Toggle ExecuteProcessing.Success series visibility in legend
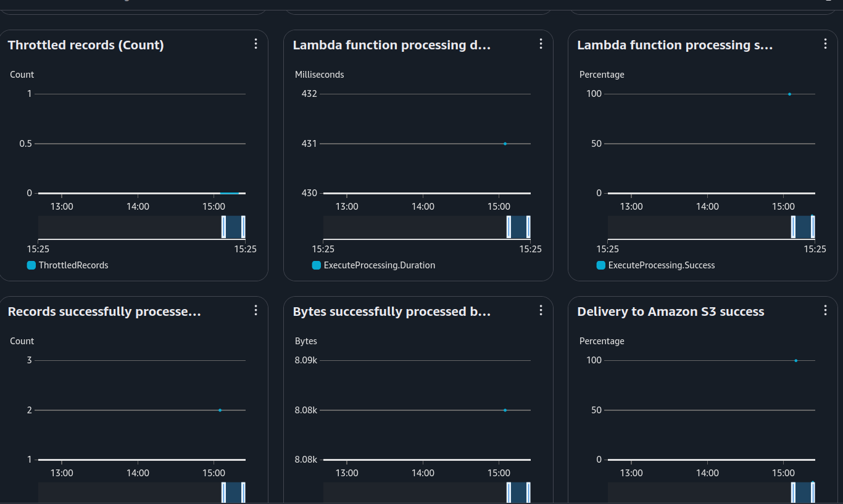Image resolution: width=843 pixels, height=504 pixels. [x=662, y=265]
